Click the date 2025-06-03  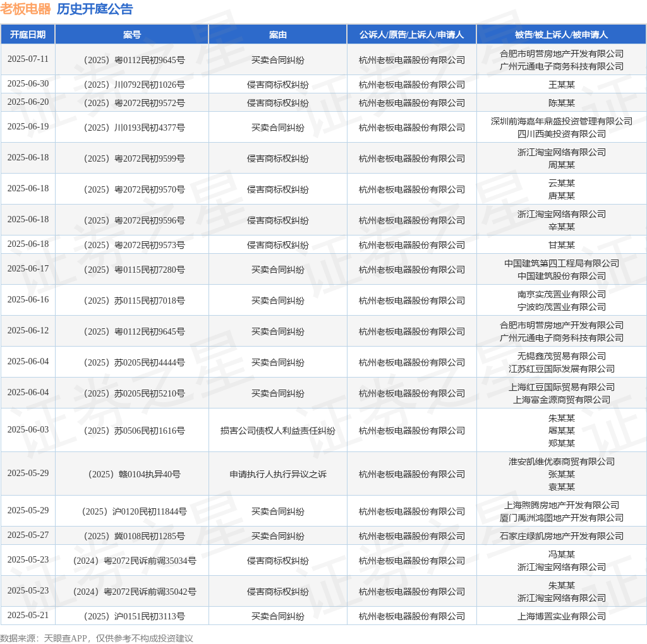(x=28, y=429)
